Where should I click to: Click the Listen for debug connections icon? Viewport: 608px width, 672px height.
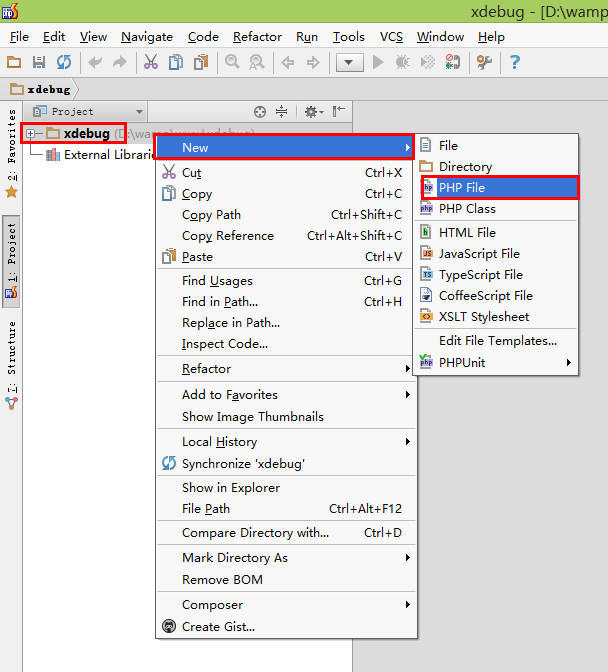point(453,63)
